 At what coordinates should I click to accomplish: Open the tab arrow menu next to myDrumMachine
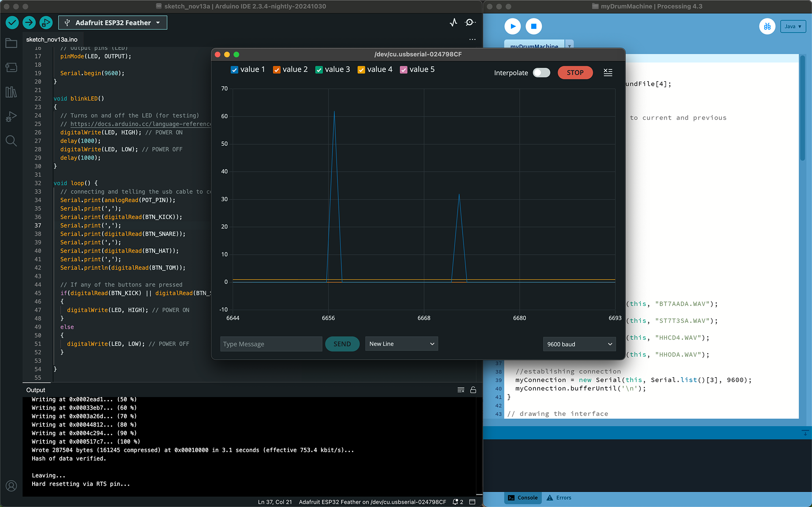pos(569,45)
